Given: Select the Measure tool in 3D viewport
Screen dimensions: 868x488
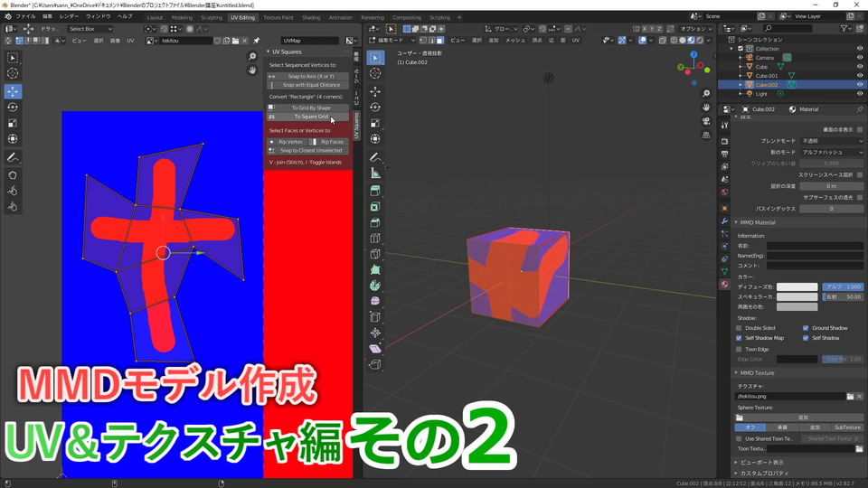Looking at the screenshot, I should [x=375, y=173].
